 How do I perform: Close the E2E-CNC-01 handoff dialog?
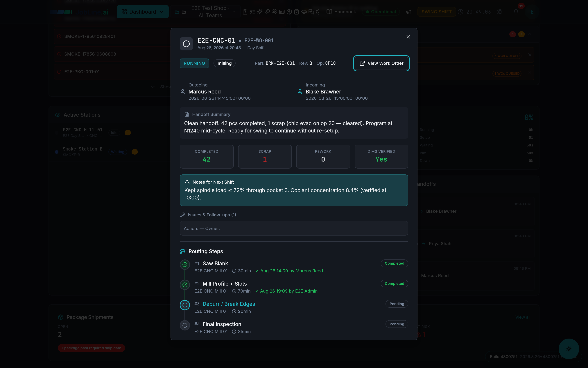tap(408, 37)
